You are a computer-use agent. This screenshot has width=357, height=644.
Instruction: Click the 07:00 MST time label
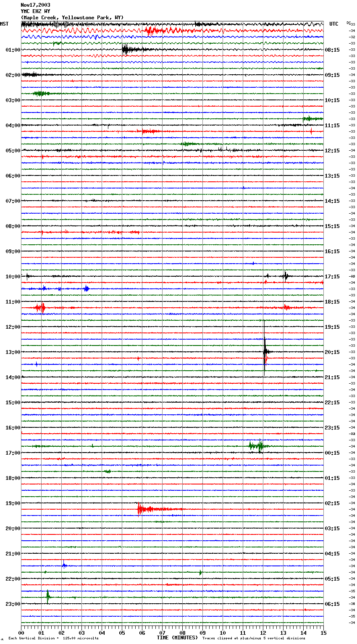(x=13, y=201)
